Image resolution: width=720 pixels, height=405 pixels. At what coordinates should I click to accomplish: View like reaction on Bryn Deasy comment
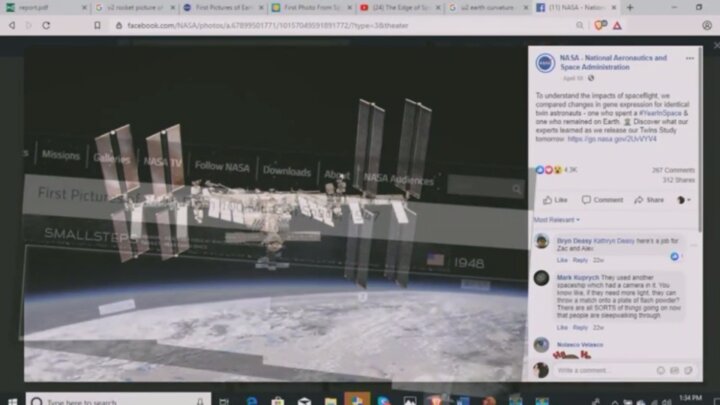pos(675,256)
